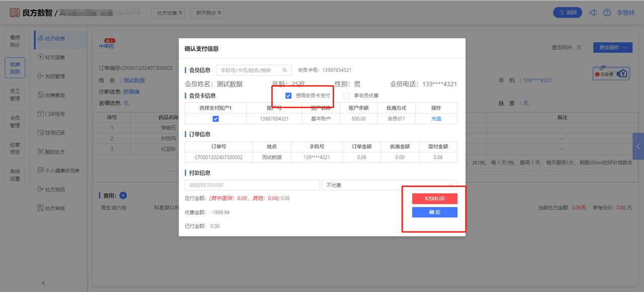Screen dimensions: 644x292
Task: Click the 脉象 value 无
Action: point(526,103)
